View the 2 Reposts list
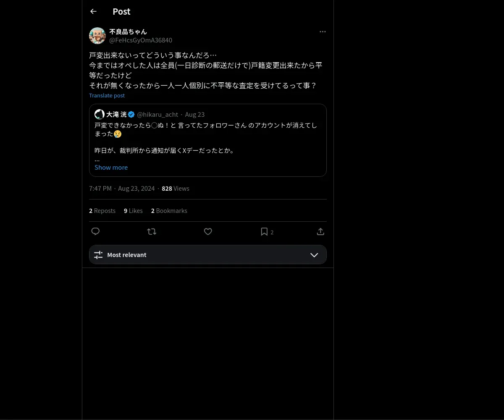This screenshot has height=420, width=504. click(102, 210)
